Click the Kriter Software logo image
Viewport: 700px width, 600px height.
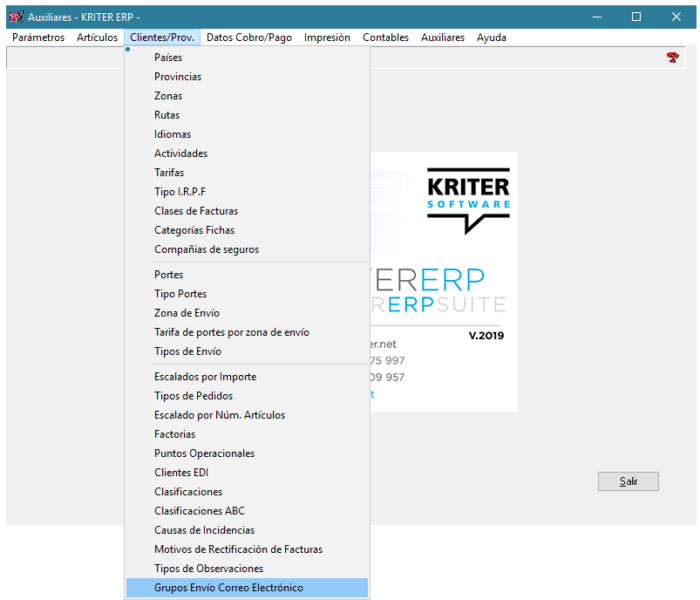pos(468,201)
